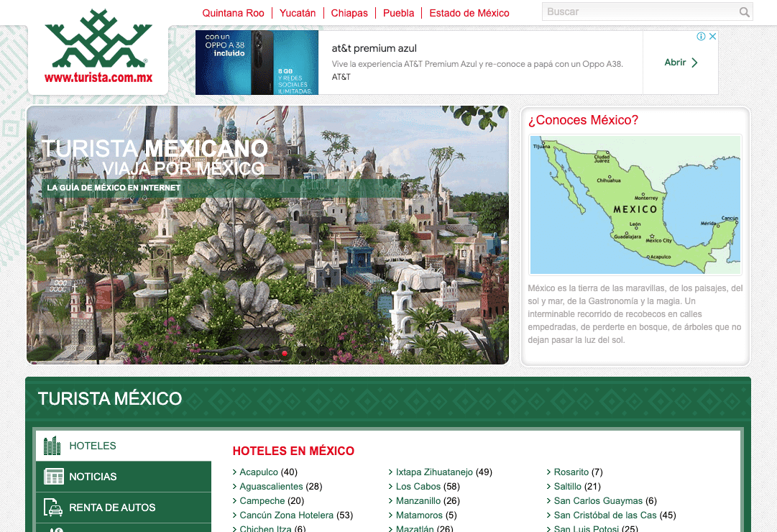This screenshot has height=532, width=777.
Task: Close the AT&T ad via its X icon
Action: (x=712, y=36)
